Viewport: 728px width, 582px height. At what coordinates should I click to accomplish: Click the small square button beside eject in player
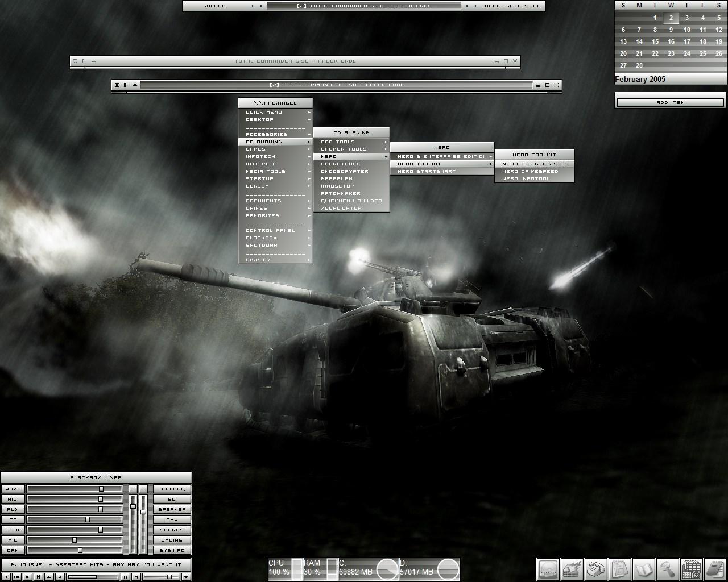click(60, 577)
